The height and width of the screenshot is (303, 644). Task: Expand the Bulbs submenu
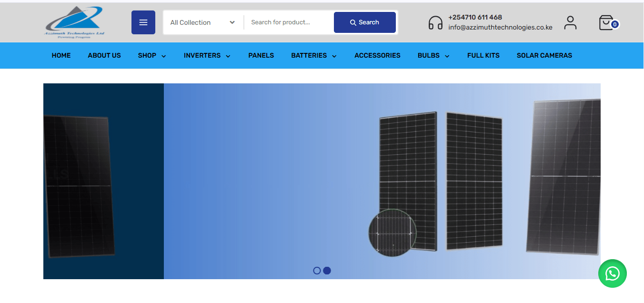[x=447, y=56]
